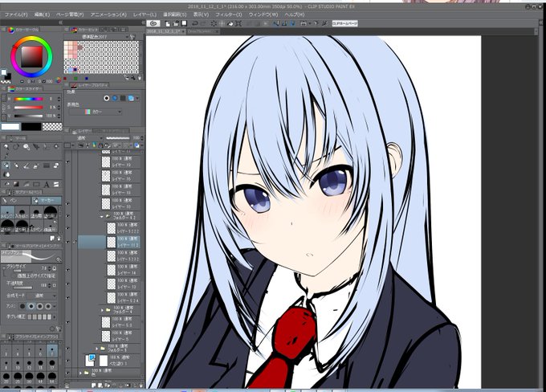Select the first brush preset in sub tool grid
Screen dimensions: 546x392
pos(7,212)
